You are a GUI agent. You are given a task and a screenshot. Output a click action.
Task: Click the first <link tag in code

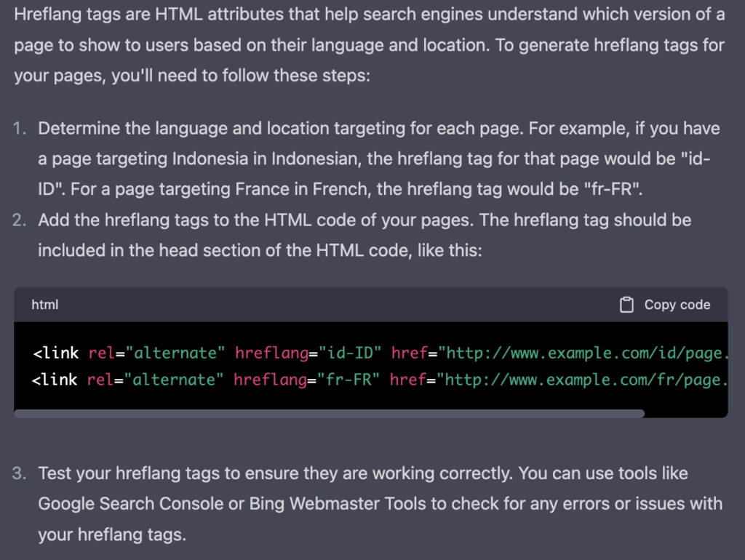(56, 353)
